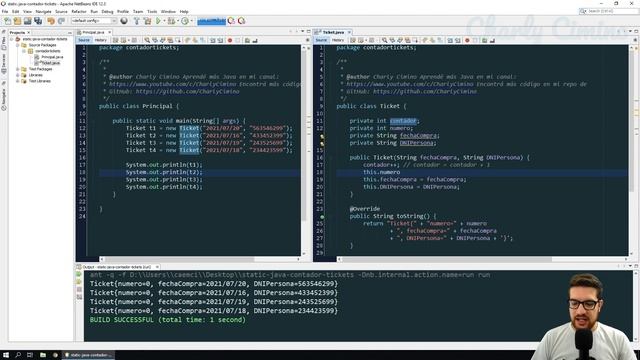
Task: Open the default config combo box
Action: [x=94, y=21]
